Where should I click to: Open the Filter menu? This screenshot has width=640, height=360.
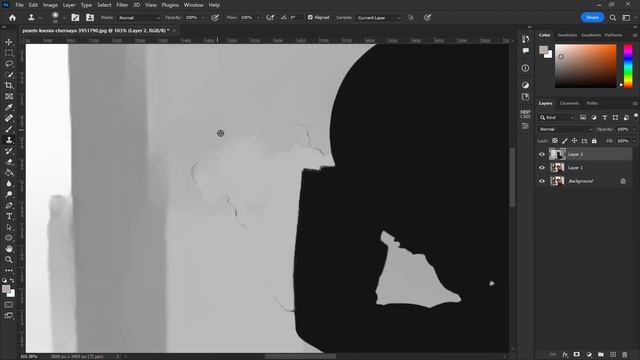click(x=122, y=5)
